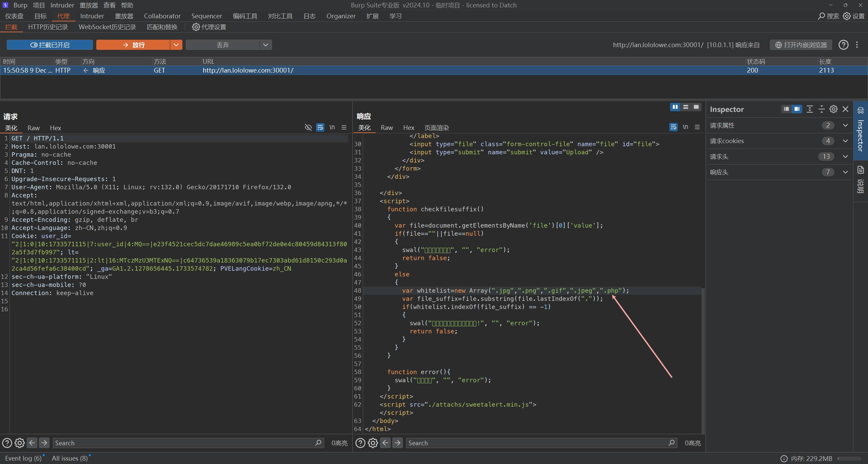Toggle word wrap in the request editor
Viewport: 868px width, 464px height.
click(320, 128)
